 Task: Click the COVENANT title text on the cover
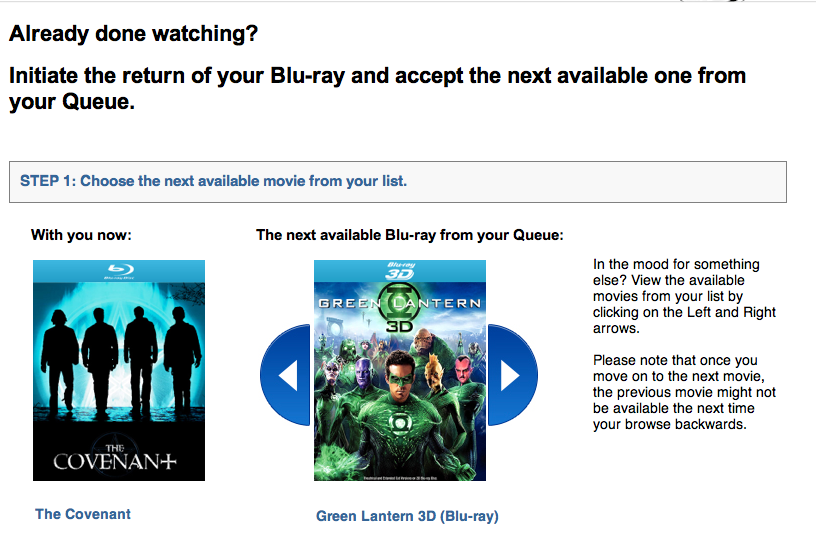pyautogui.click(x=115, y=458)
